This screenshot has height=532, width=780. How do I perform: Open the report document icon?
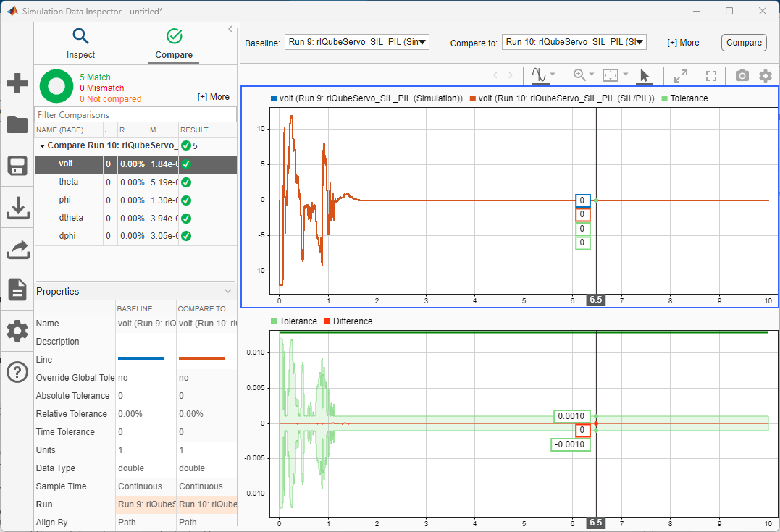click(17, 290)
